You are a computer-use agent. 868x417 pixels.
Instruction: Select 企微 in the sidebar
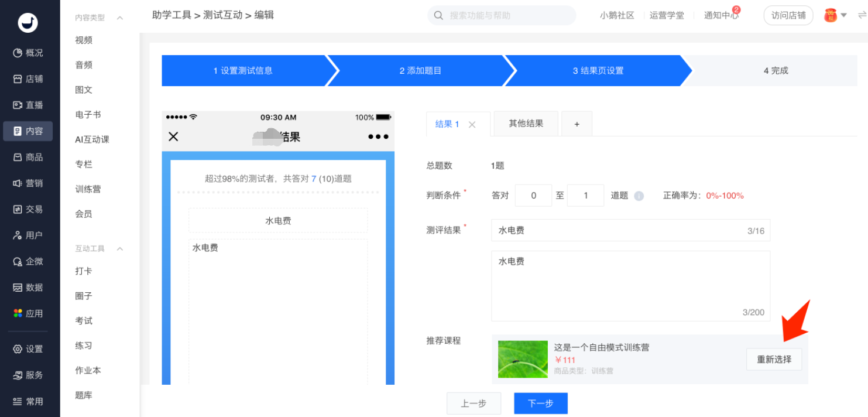28,261
